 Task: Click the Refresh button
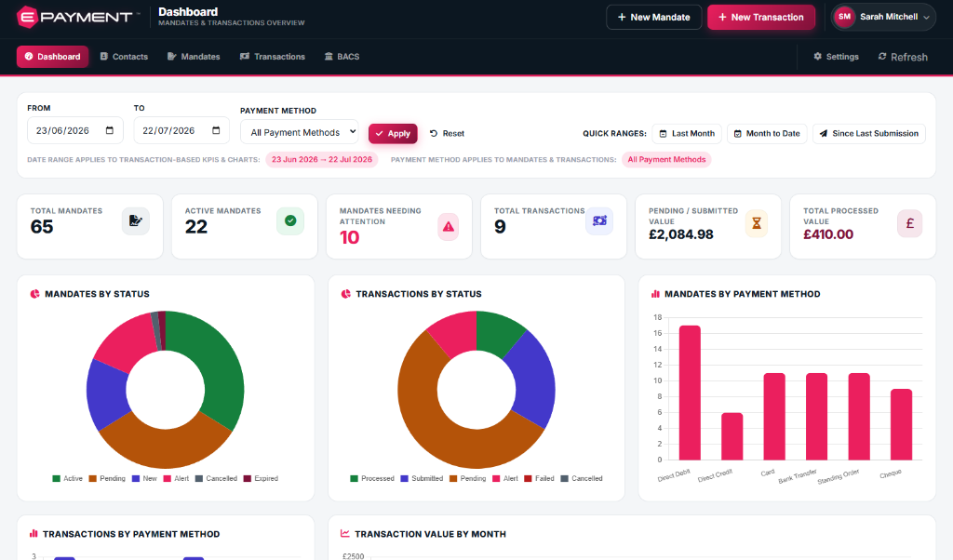click(x=903, y=57)
